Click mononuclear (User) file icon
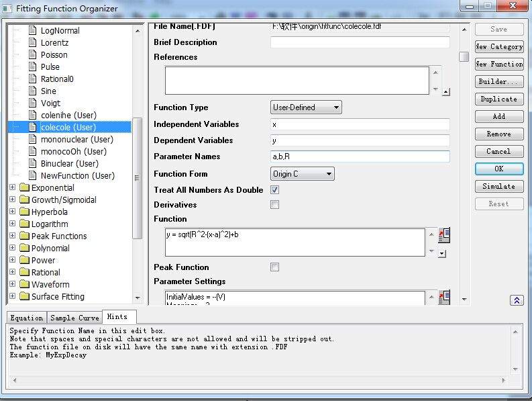The image size is (532, 401). tap(33, 139)
